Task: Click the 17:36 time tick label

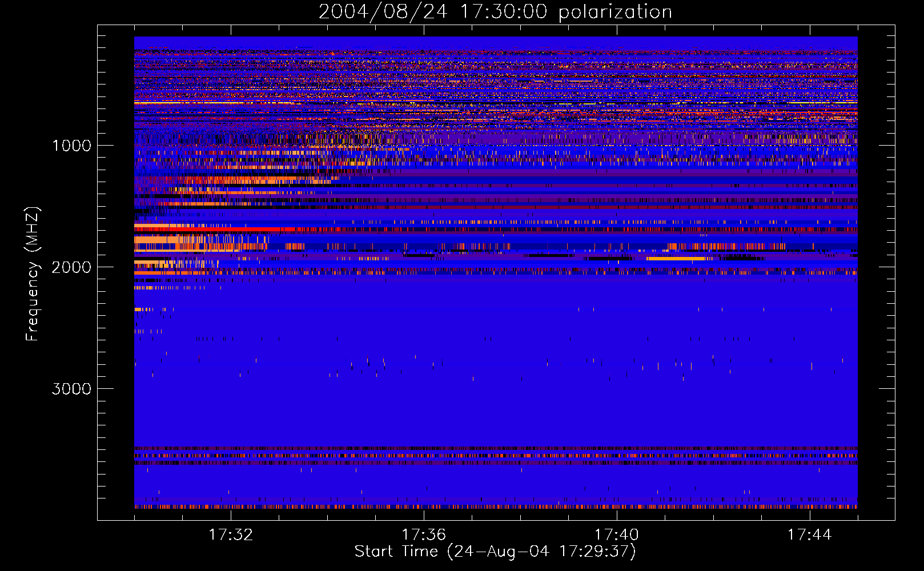Action: tap(424, 534)
